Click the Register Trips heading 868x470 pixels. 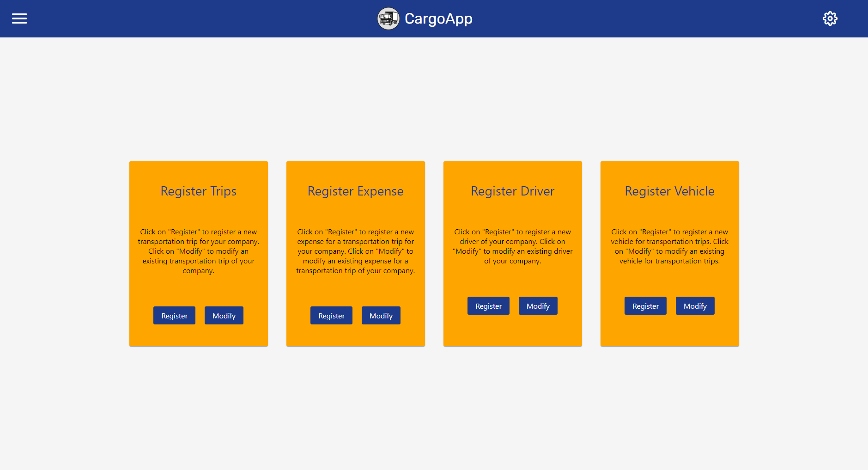pyautogui.click(x=199, y=191)
